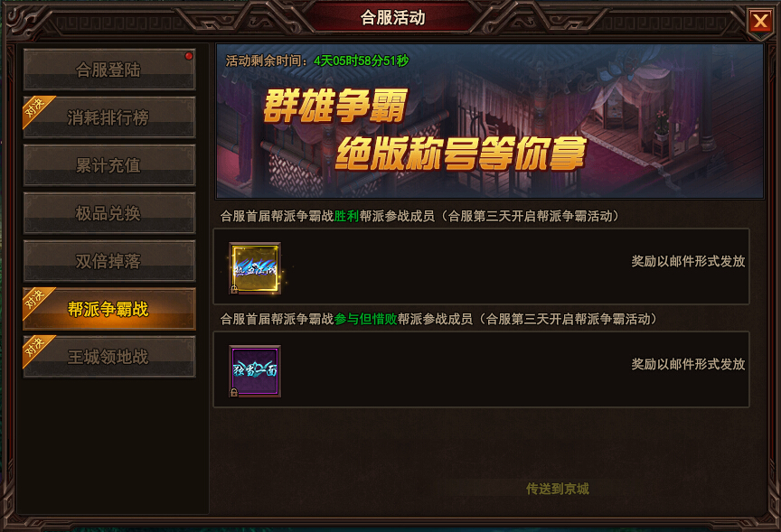
Task: Switch to the 消耗排行榜 tab
Action: [109, 117]
